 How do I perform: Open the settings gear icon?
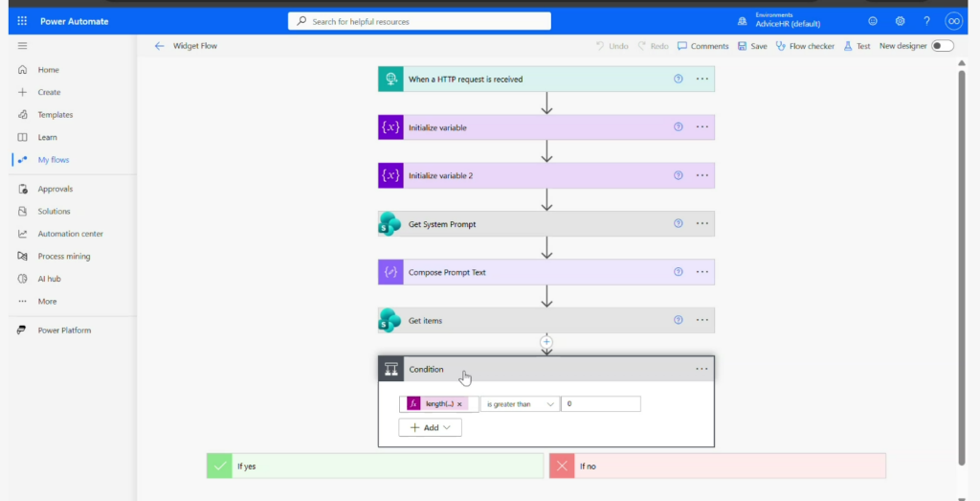(x=900, y=21)
